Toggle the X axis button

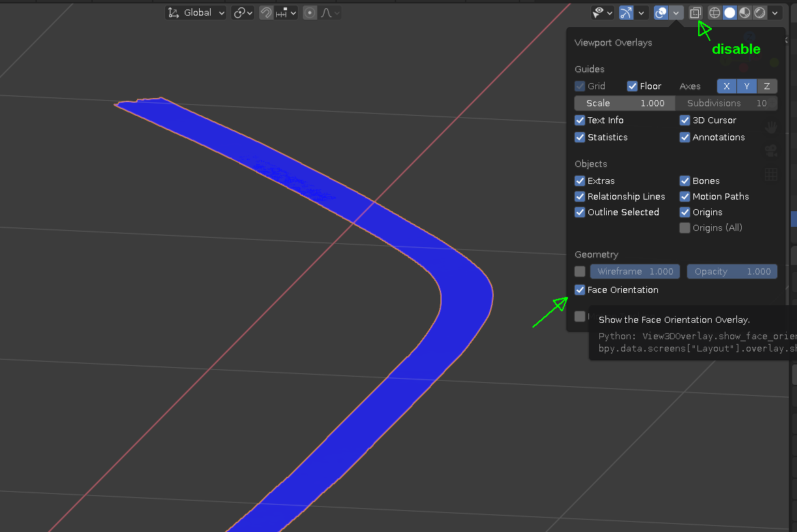point(727,86)
